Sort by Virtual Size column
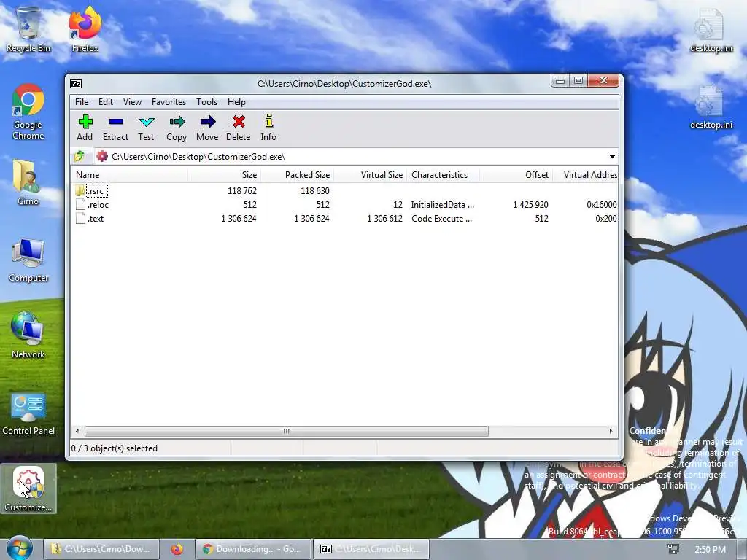The image size is (747, 560). click(x=370, y=175)
